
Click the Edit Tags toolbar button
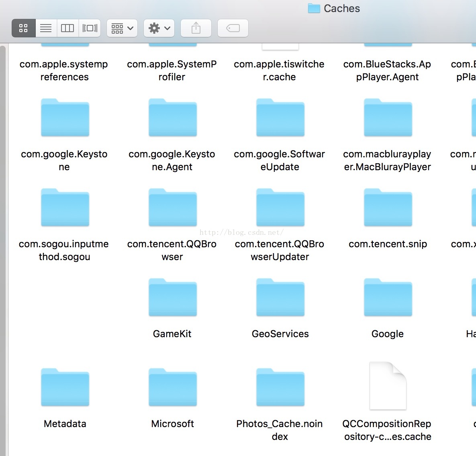(x=233, y=28)
